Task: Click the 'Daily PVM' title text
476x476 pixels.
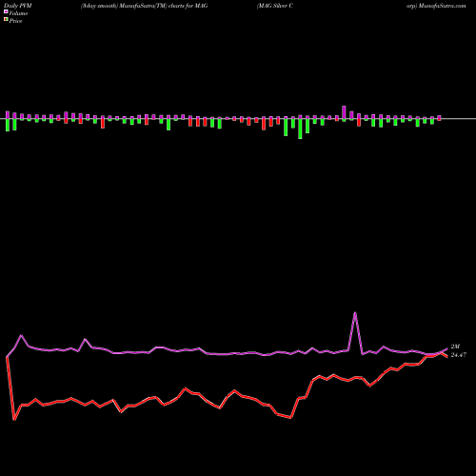Action: click(18, 6)
